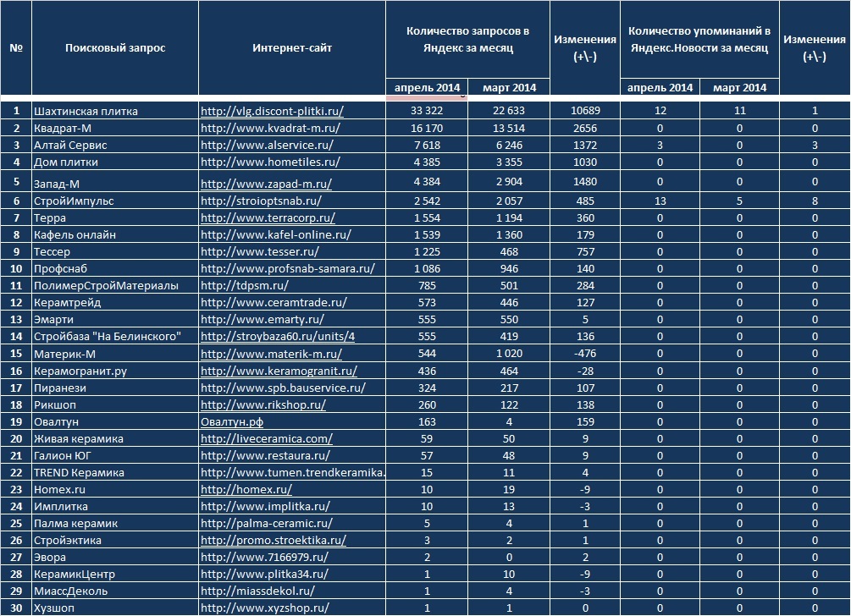Open the www.implitka.ru link

tap(265, 506)
